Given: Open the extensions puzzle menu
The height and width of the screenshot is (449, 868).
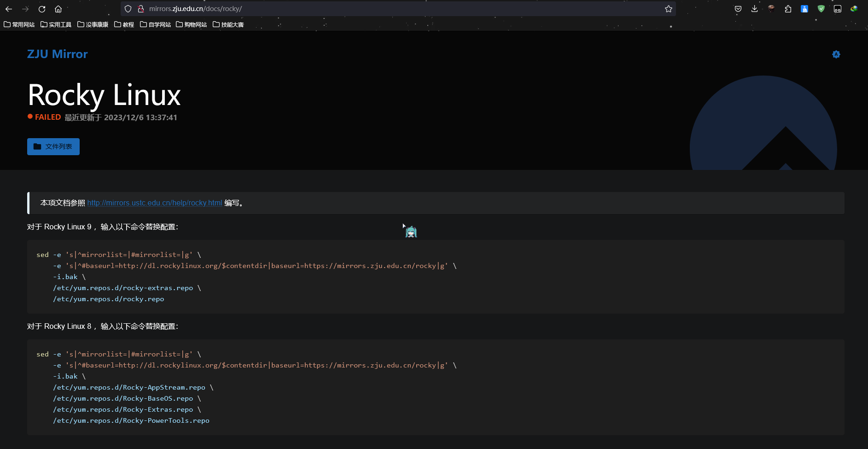Looking at the screenshot, I should pos(788,9).
